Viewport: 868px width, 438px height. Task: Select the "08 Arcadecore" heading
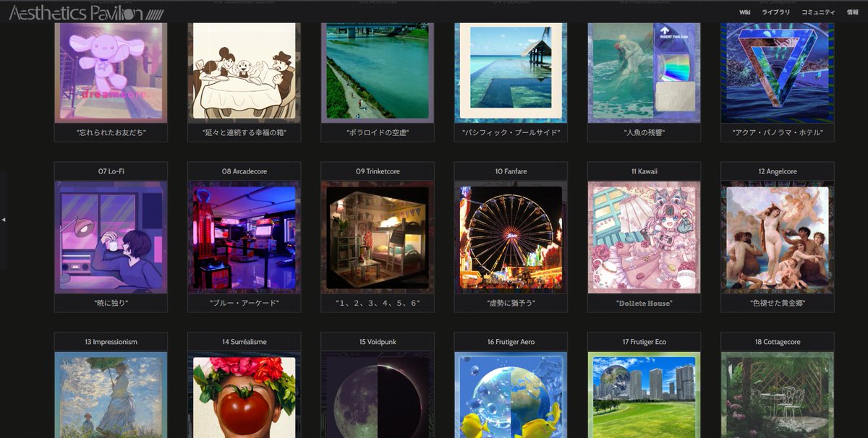pos(244,171)
